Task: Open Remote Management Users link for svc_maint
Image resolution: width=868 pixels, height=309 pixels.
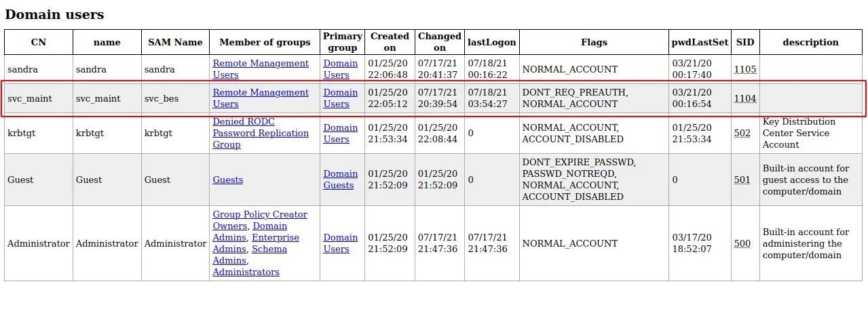Action: pyautogui.click(x=261, y=93)
